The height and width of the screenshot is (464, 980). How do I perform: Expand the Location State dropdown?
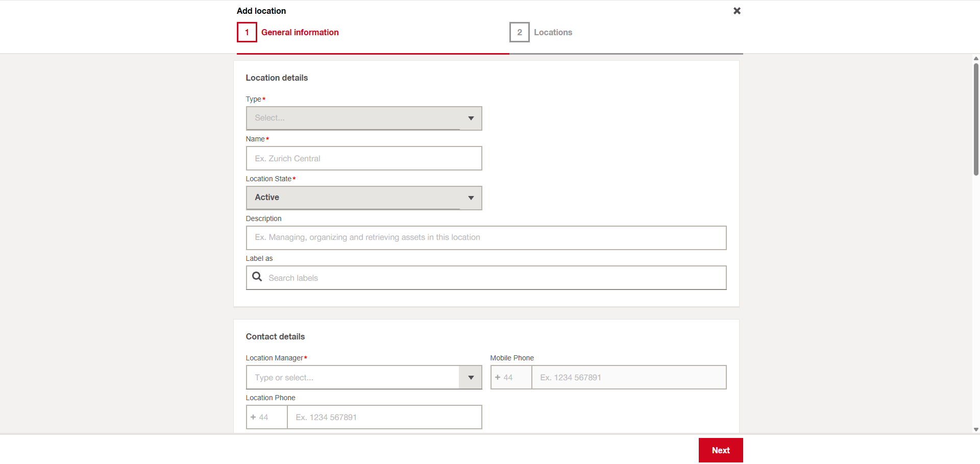click(471, 198)
